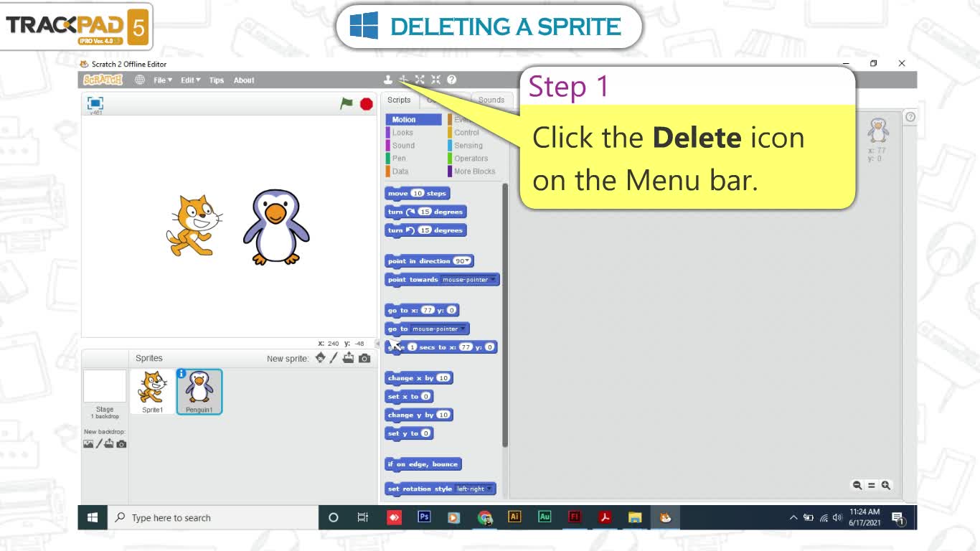This screenshot has width=980, height=551.
Task: Switch to the Scripts tab
Action: (x=399, y=100)
